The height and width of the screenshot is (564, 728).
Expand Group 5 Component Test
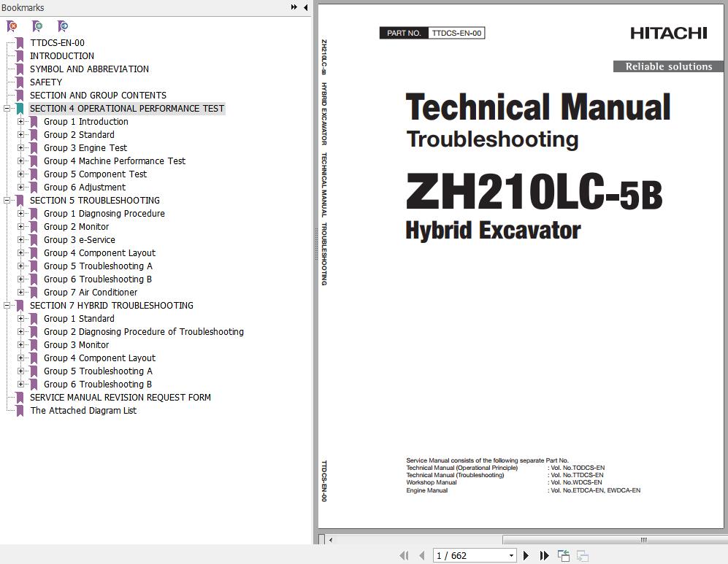coord(20,174)
